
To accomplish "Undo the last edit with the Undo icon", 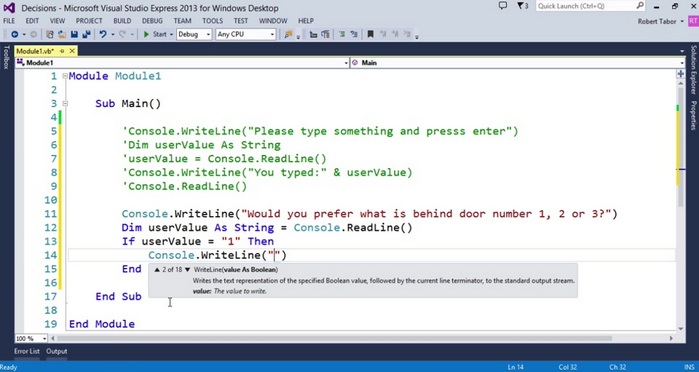I will pyautogui.click(x=103, y=34).
